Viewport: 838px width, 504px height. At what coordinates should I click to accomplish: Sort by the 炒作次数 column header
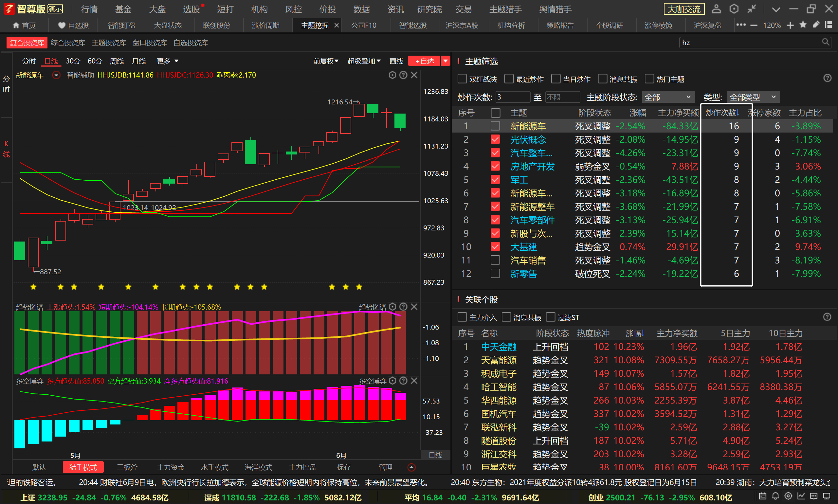point(722,113)
